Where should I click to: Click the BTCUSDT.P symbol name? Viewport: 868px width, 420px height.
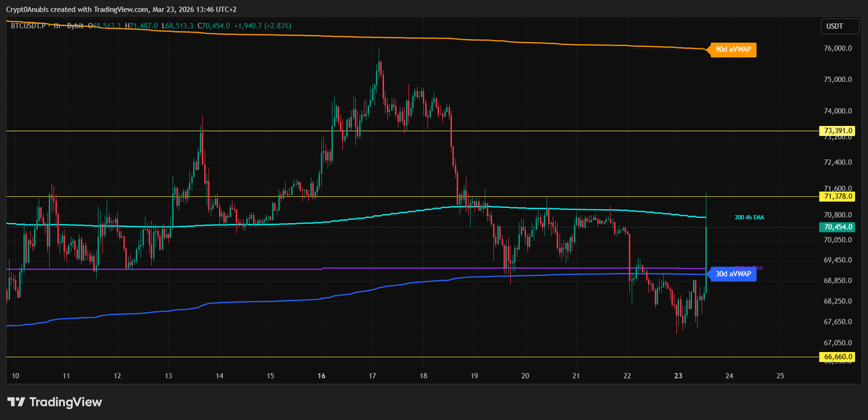[27, 26]
